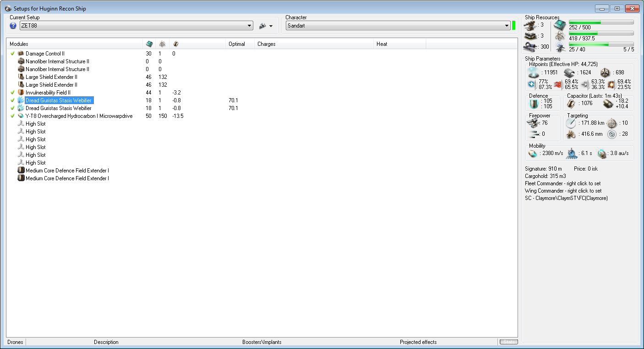The width and height of the screenshot is (644, 349).
Task: Click the Optimal column header
Action: click(240, 44)
